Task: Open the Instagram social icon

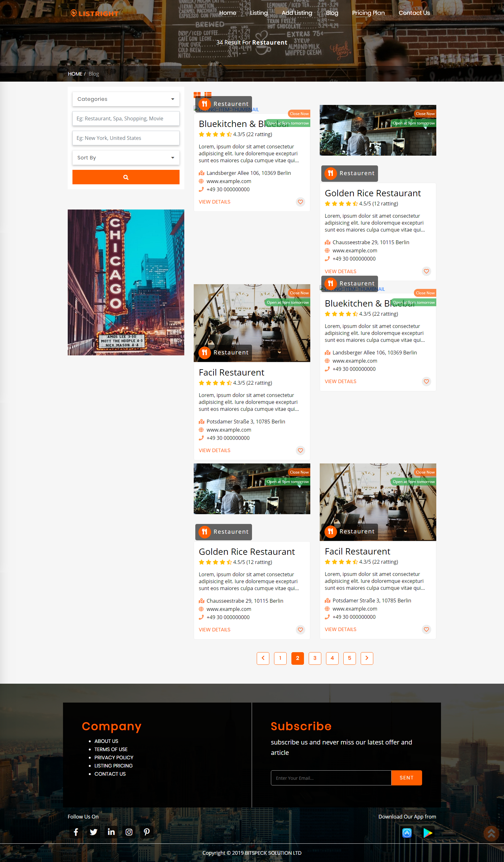Action: pyautogui.click(x=129, y=832)
